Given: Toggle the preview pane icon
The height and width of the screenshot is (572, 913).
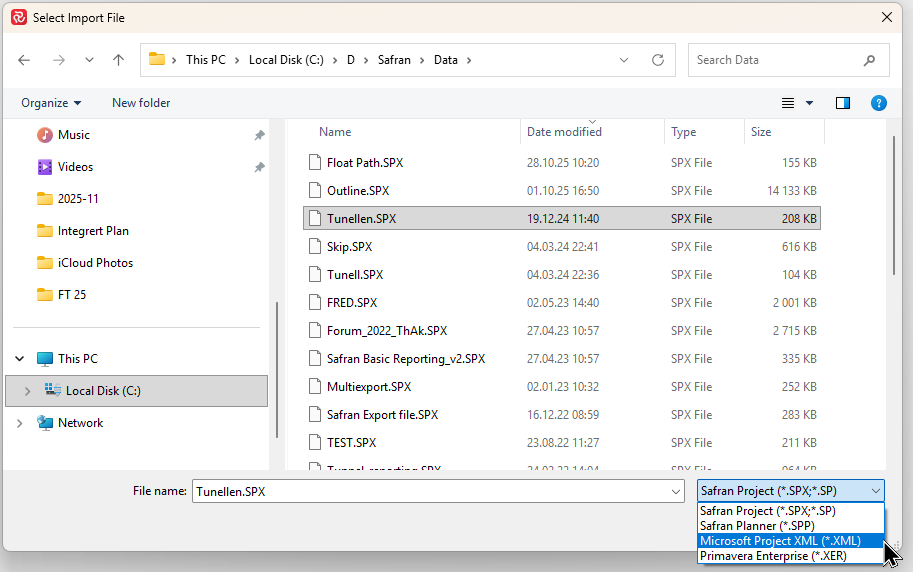Looking at the screenshot, I should pos(843,103).
